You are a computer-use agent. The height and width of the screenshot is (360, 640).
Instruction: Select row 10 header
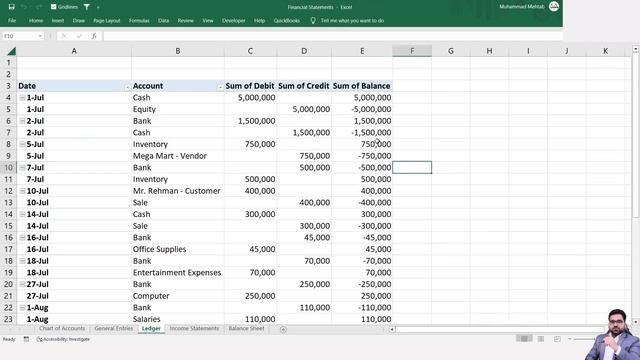[8, 167]
